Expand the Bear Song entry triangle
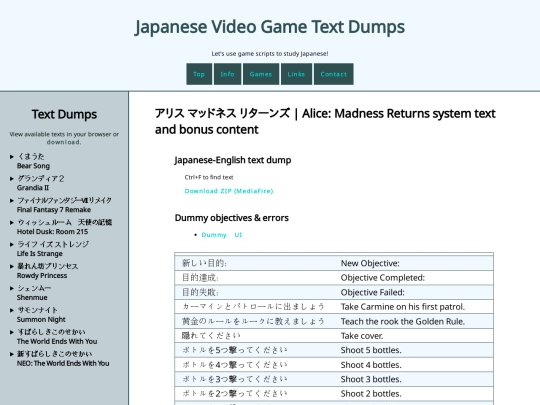The width and height of the screenshot is (540, 405). [12, 157]
